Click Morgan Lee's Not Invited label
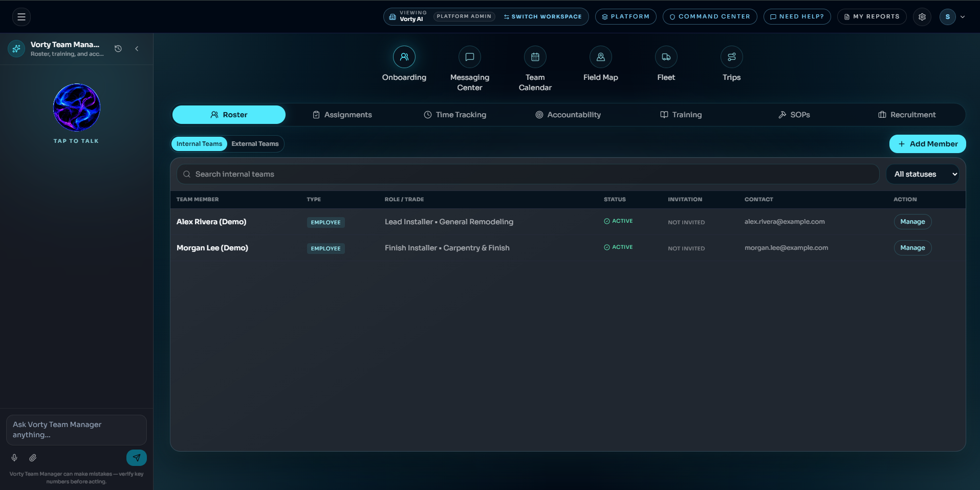 686,248
